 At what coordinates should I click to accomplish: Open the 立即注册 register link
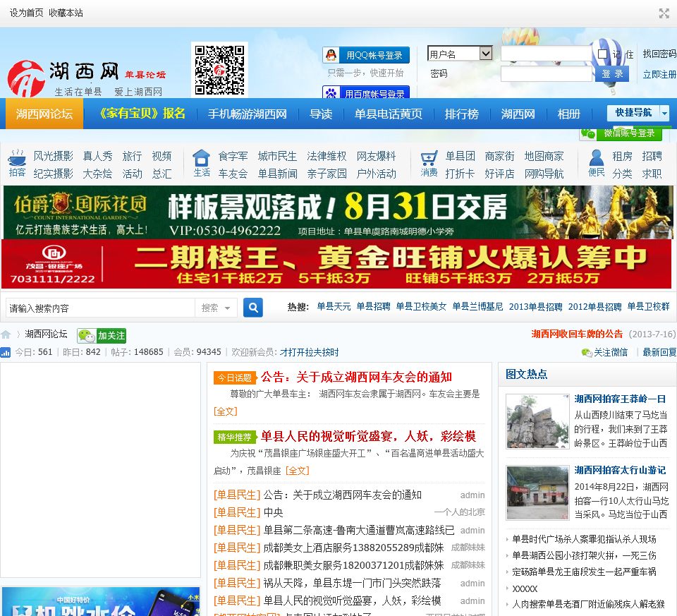[x=659, y=74]
